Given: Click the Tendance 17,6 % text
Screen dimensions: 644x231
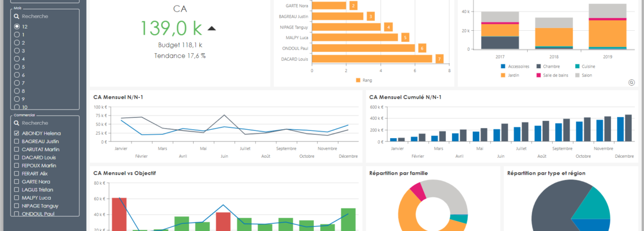Looking at the screenshot, I should 180,56.
